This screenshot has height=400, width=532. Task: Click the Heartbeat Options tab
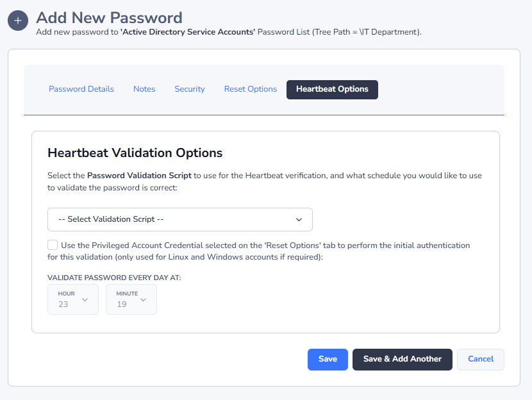pyautogui.click(x=332, y=89)
